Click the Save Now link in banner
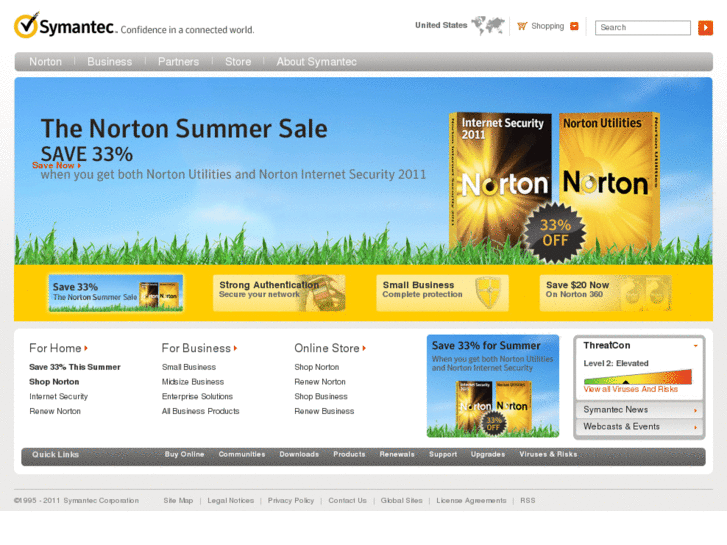 point(56,165)
